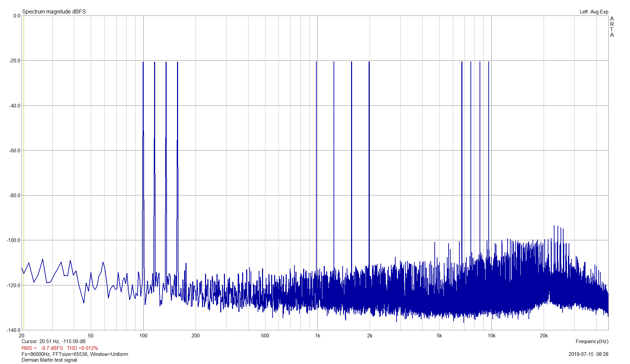Click the '20' frequency axis label
Screen dimensions: 630x364
coord(22,336)
